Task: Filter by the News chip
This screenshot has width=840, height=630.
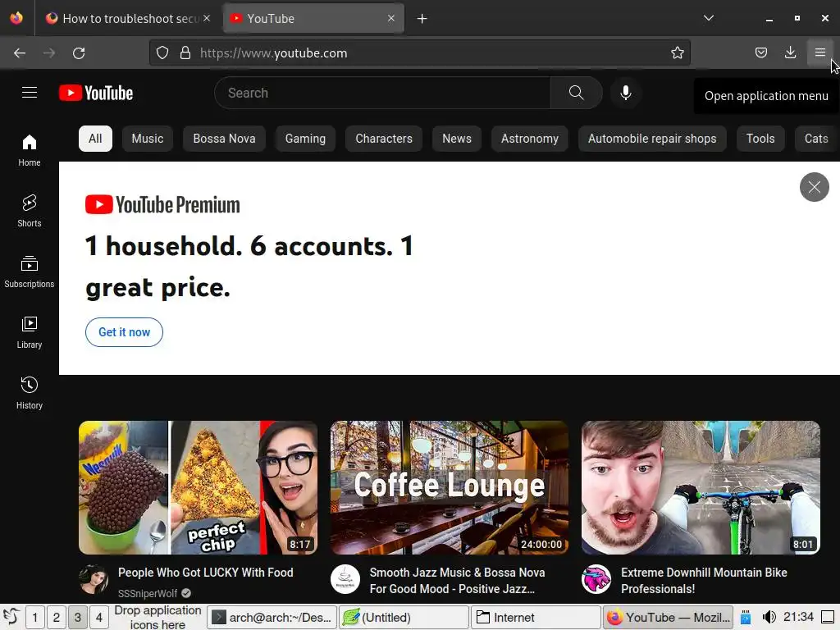Action: pyautogui.click(x=456, y=139)
